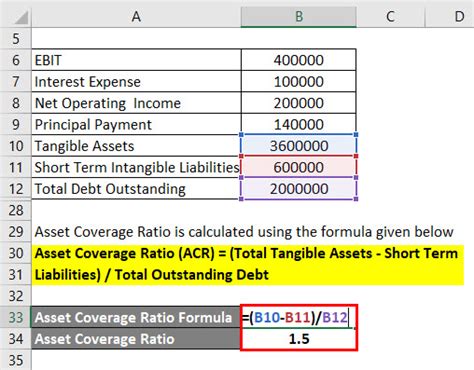474x370 pixels.
Task: Select the yellow ACR formula text cell
Action: pyautogui.click(x=248, y=264)
